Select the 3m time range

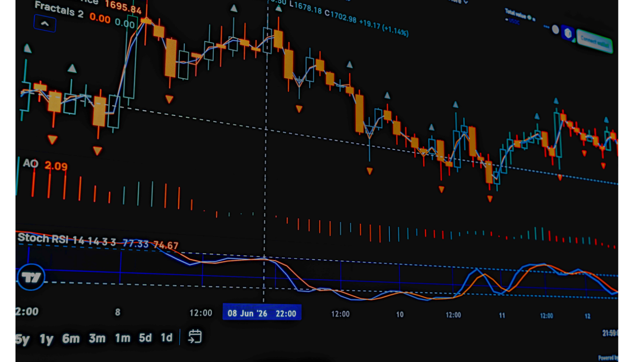coord(97,338)
